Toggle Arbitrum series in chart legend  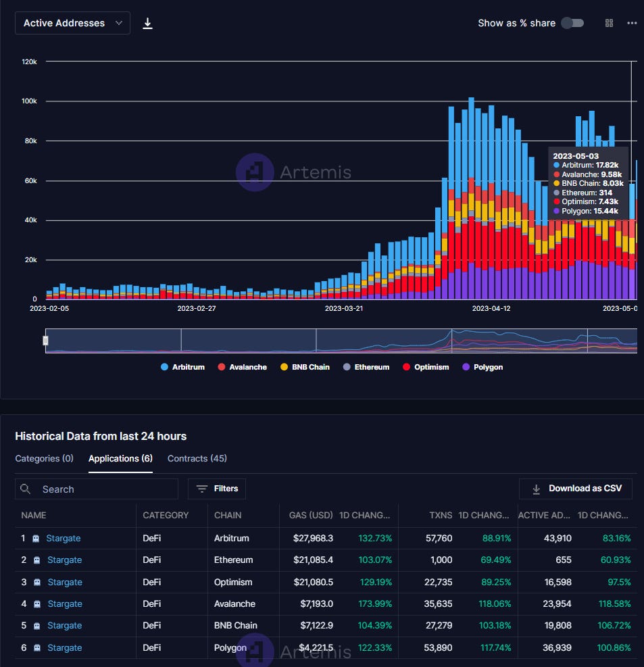[183, 367]
